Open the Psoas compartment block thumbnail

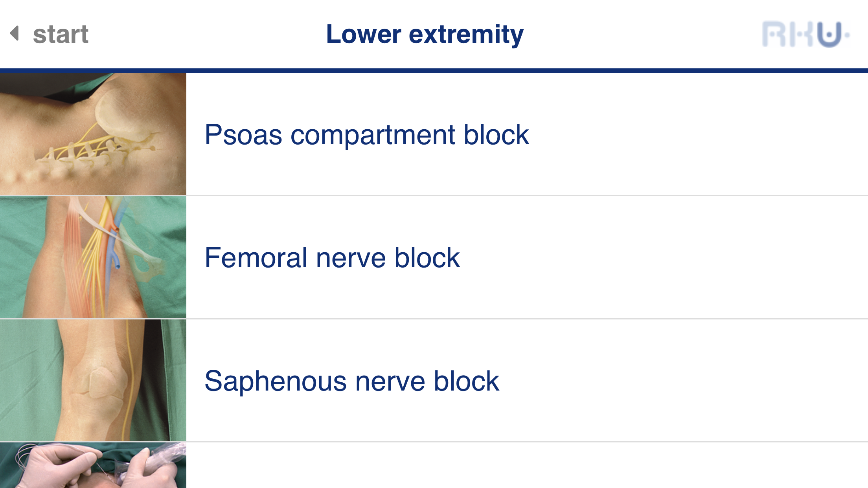coord(93,134)
